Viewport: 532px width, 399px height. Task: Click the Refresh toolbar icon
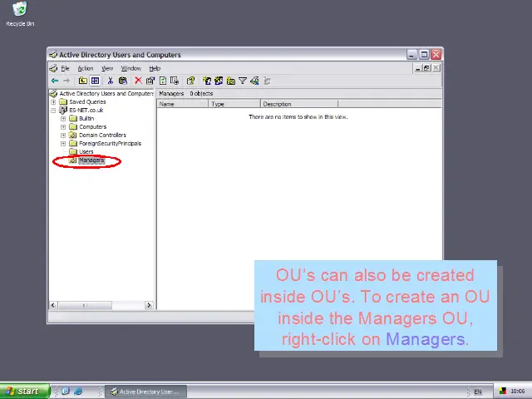(163, 81)
